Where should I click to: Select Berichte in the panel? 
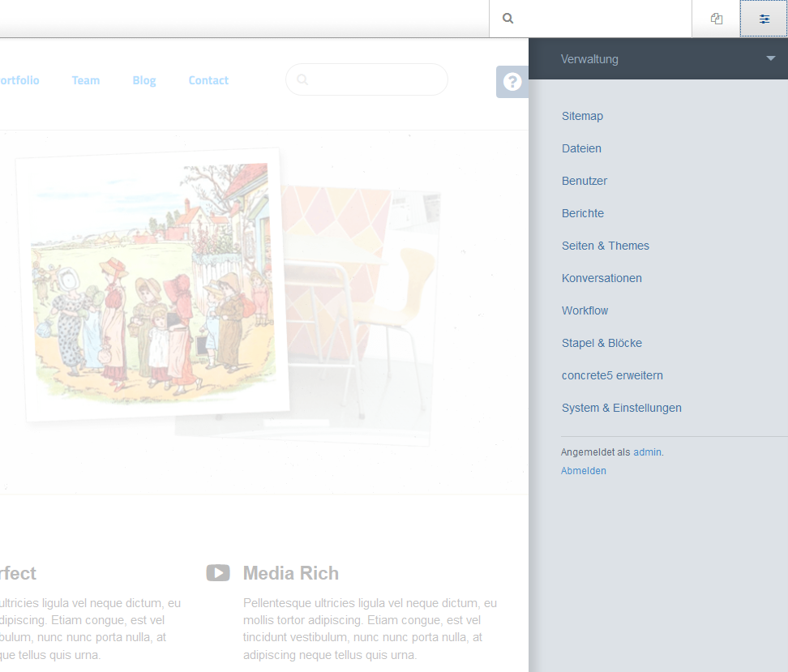click(582, 213)
